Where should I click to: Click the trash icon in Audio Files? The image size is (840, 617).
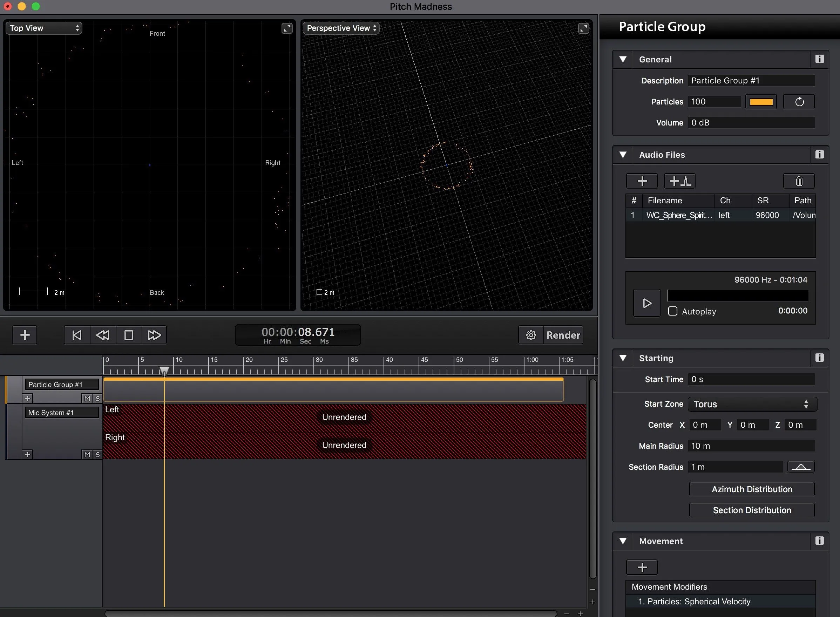tap(799, 181)
